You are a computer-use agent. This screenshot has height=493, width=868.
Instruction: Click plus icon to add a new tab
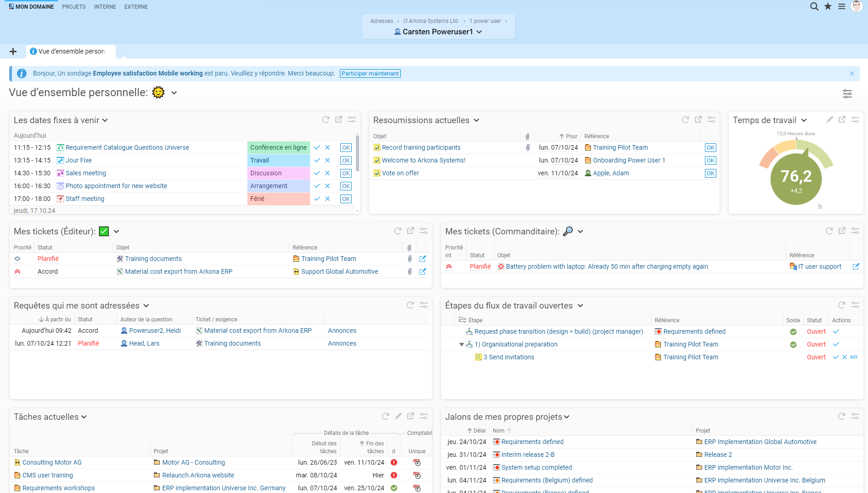point(13,51)
